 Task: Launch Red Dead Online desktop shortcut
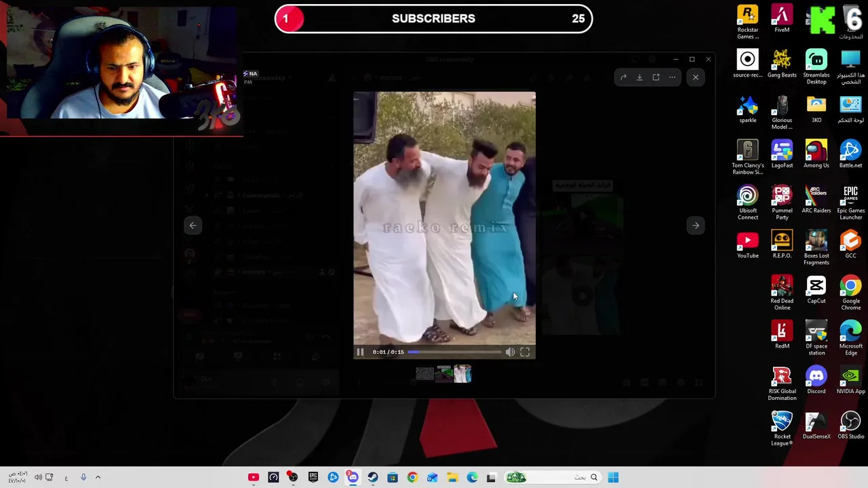[782, 293]
